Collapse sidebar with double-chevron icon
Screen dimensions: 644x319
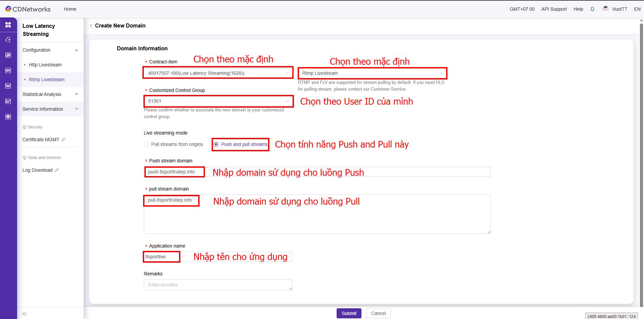click(x=25, y=314)
